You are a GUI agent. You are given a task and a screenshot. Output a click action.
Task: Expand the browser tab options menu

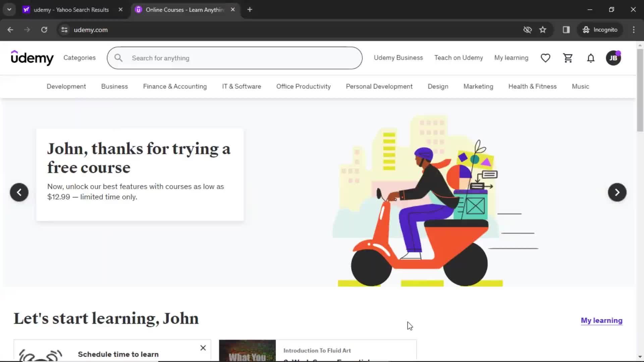(9, 9)
